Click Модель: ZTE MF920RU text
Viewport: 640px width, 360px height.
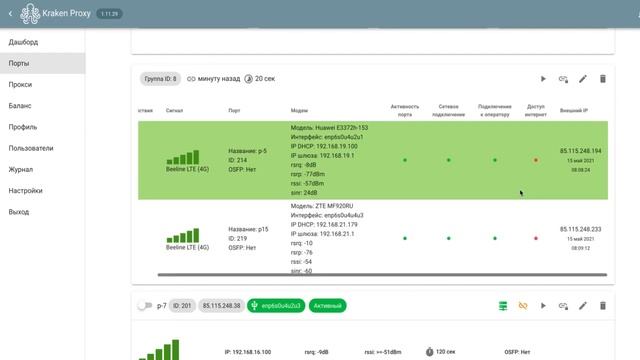(322, 206)
